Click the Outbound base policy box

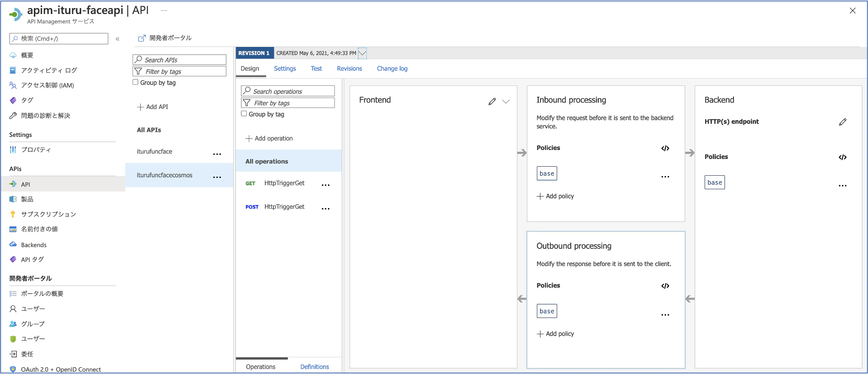[x=547, y=311]
